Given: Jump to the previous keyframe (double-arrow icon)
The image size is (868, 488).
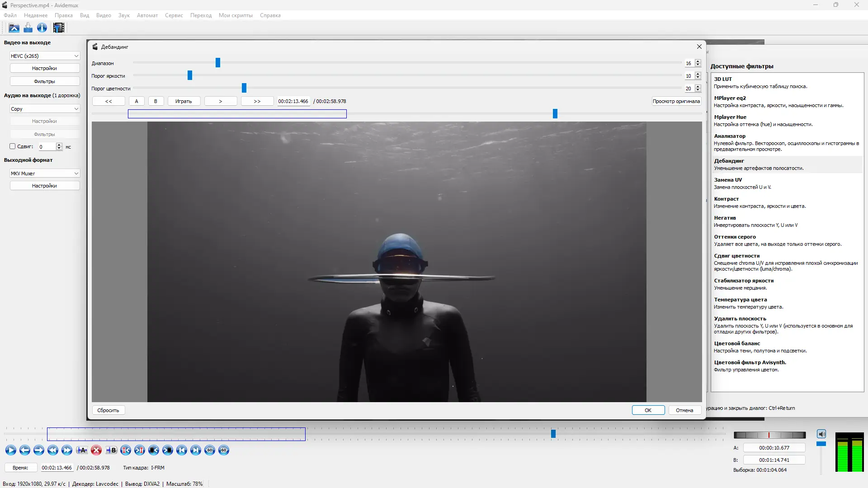Looking at the screenshot, I should click(52, 450).
